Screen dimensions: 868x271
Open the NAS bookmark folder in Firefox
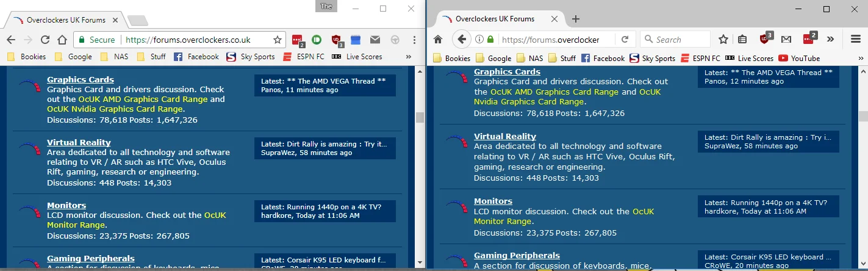pyautogui.click(x=529, y=59)
